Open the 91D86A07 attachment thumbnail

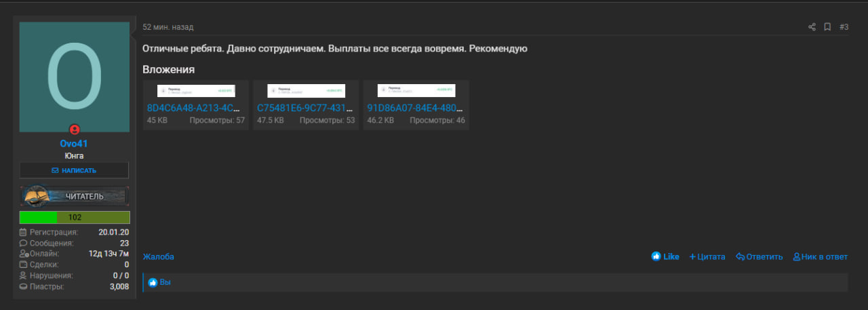(416, 91)
